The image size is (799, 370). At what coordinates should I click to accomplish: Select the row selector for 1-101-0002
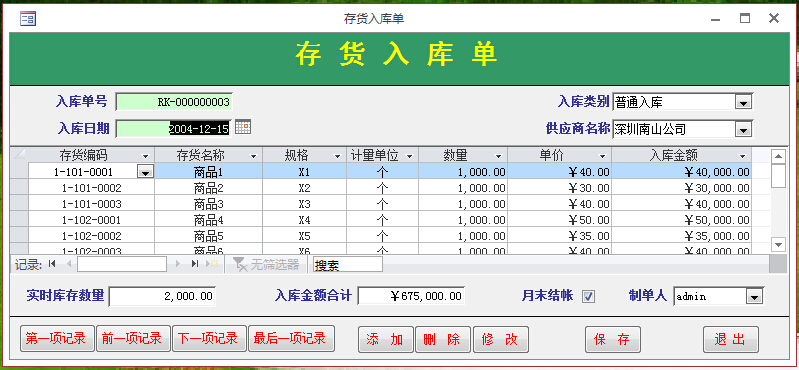click(x=19, y=188)
